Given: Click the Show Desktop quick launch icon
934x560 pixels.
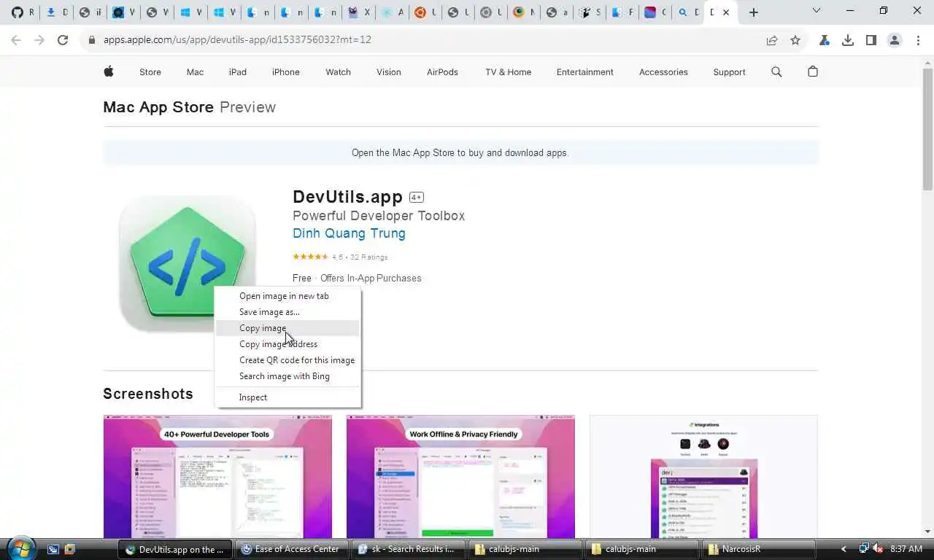Looking at the screenshot, I should click(53, 549).
